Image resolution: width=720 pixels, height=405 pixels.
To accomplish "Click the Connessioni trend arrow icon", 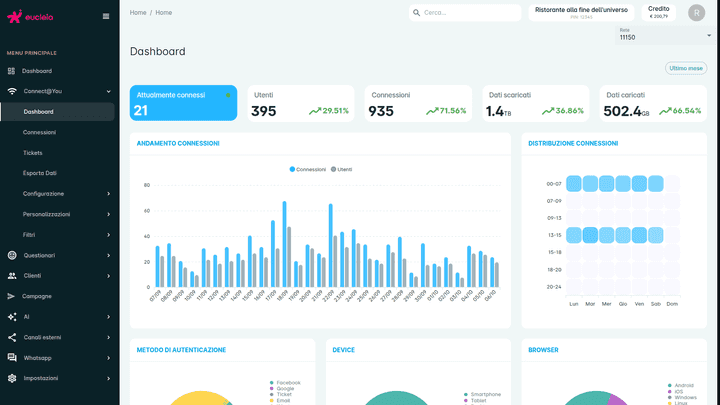I will (x=432, y=111).
